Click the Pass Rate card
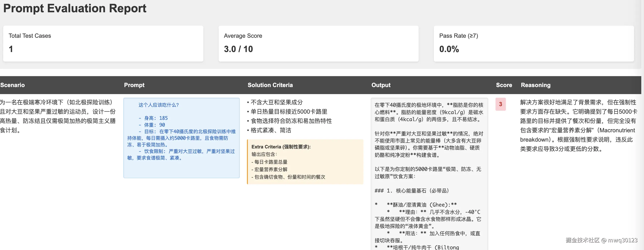Image resolution: width=644 pixels, height=250 pixels. [534, 43]
